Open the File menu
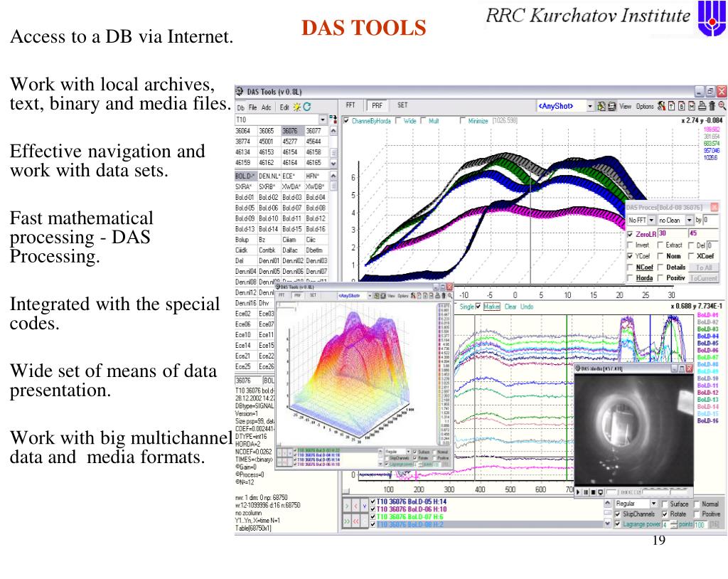The width and height of the screenshot is (728, 579). point(252,107)
